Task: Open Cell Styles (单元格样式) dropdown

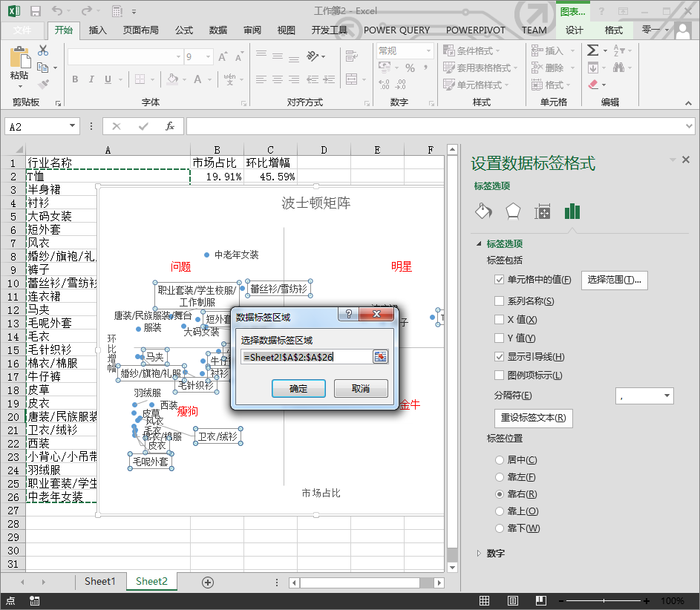Action: pyautogui.click(x=476, y=85)
